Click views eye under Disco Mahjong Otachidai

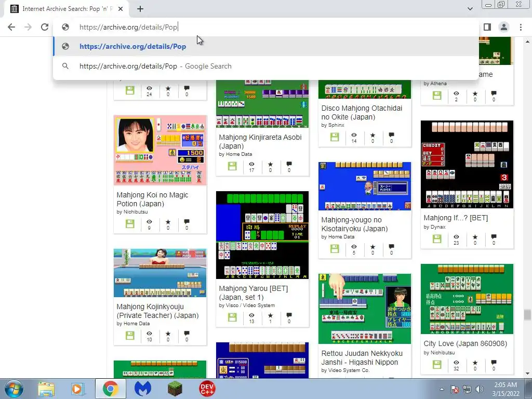pos(354,135)
